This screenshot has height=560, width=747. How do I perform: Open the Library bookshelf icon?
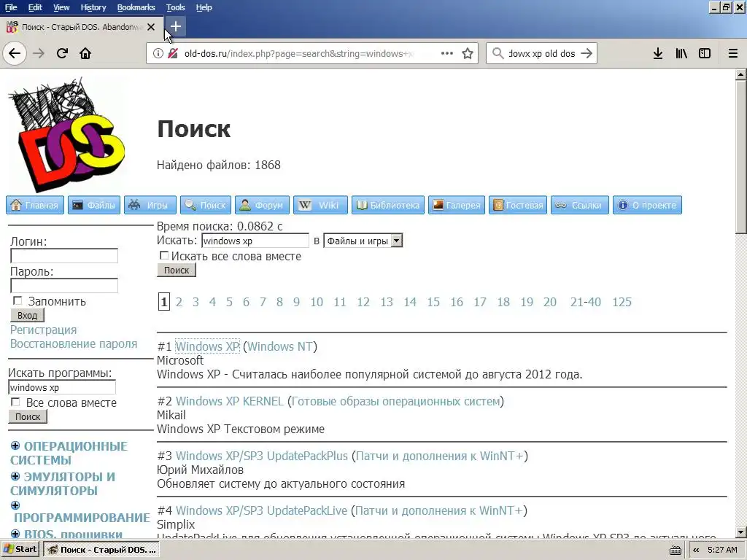click(x=681, y=53)
